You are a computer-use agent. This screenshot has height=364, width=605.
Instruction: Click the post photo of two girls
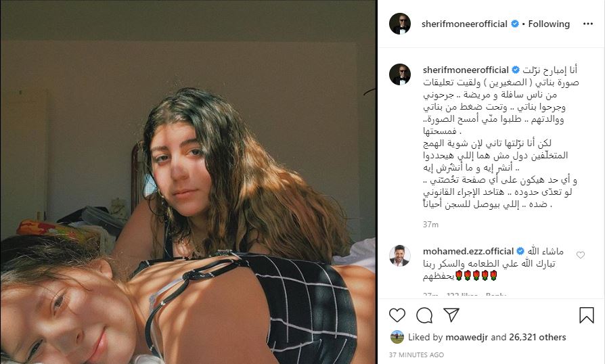click(x=188, y=182)
